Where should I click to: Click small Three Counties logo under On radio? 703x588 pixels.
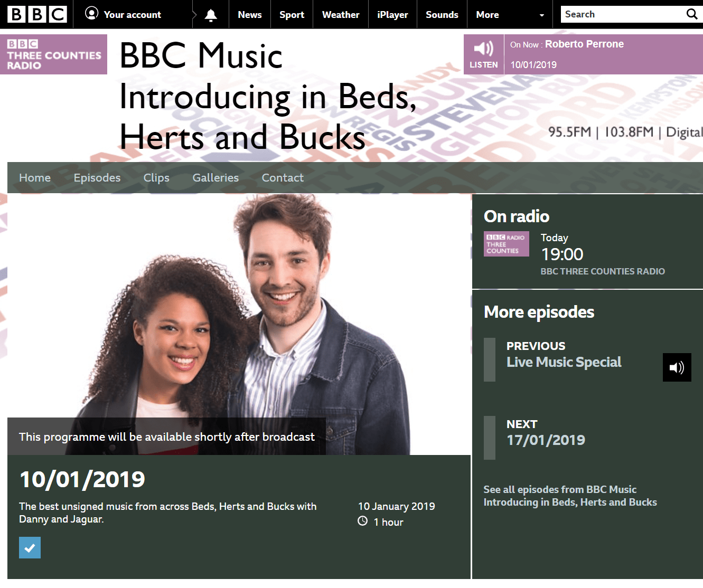coord(506,244)
